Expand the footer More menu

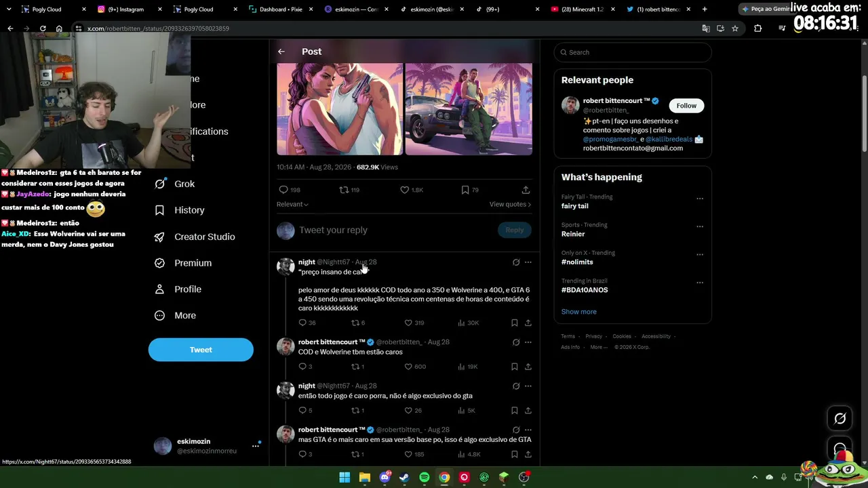coord(598,347)
